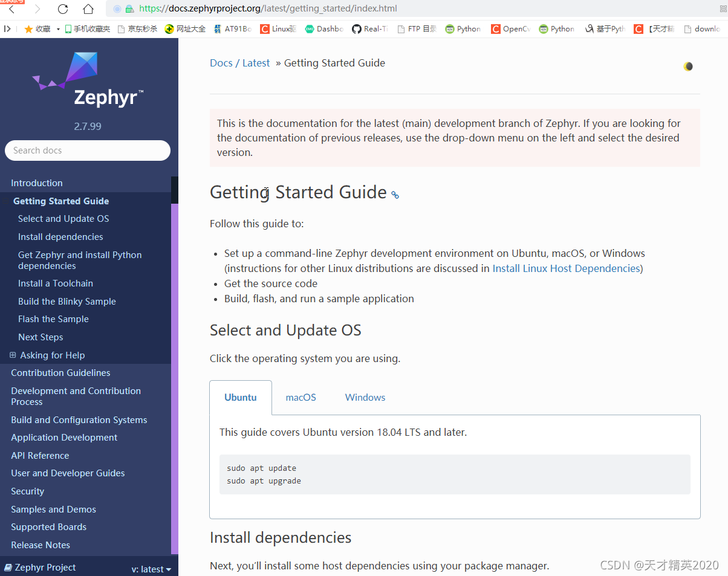This screenshot has height=576, width=728.
Task: Click the browser forward arrow
Action: 37,9
